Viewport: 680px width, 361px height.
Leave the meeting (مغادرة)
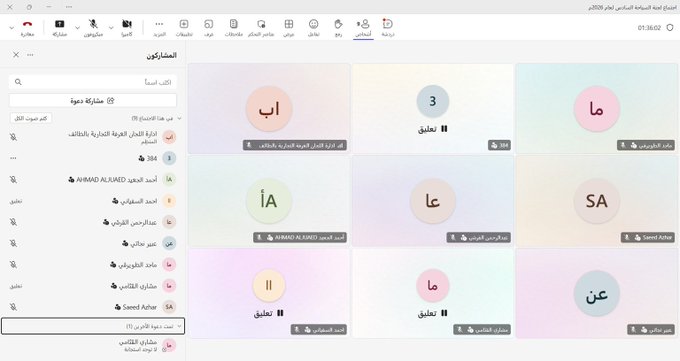pyautogui.click(x=27, y=27)
